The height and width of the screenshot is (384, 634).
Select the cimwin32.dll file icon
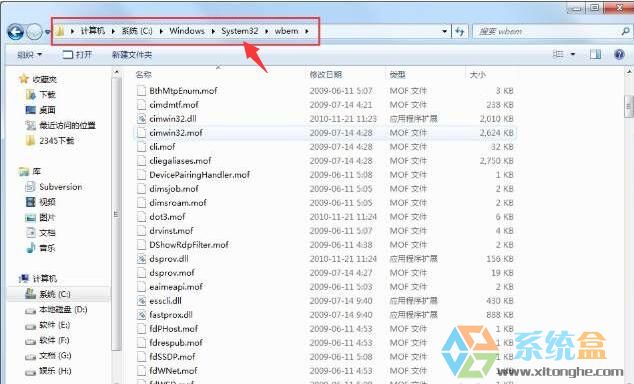(141, 119)
